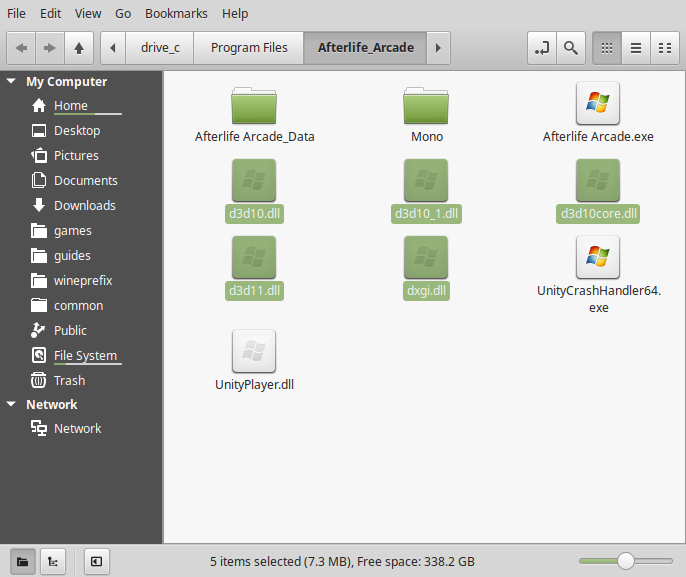The image size is (686, 577).
Task: Select the dxgi.dll file icon
Action: coord(426,257)
